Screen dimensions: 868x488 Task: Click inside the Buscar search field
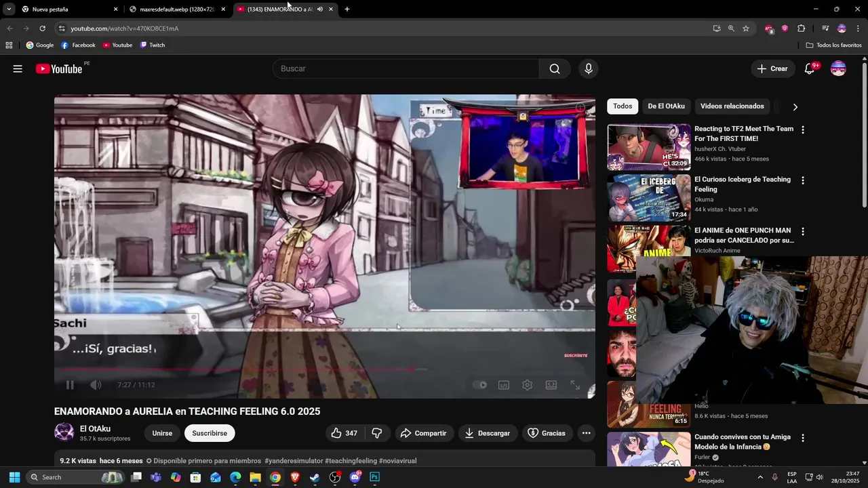coord(406,68)
